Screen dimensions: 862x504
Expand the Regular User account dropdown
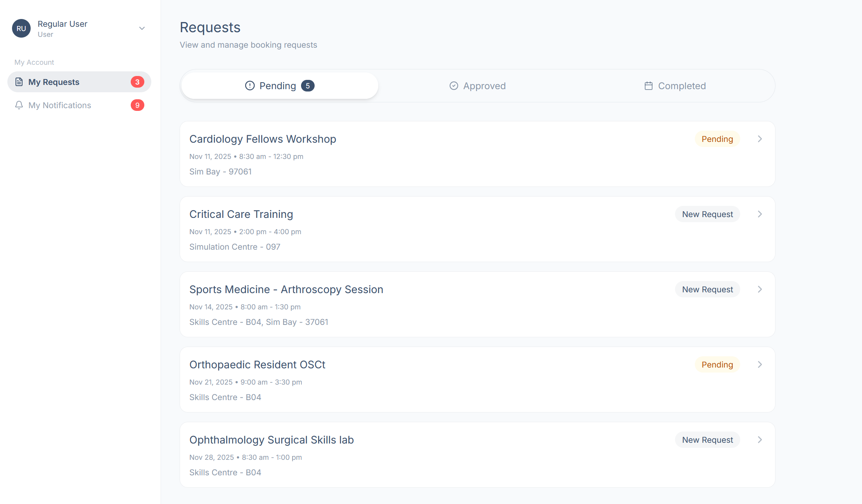[x=142, y=28]
